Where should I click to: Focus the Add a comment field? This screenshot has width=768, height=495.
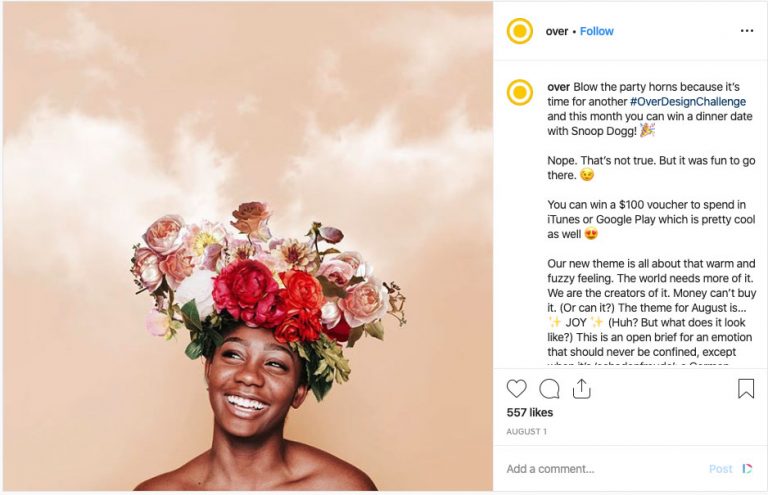(600, 469)
